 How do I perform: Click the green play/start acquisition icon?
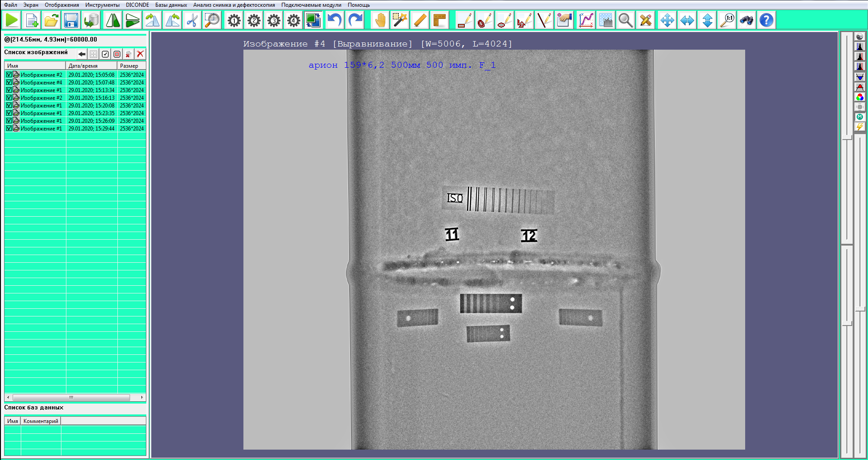pyautogui.click(x=12, y=20)
